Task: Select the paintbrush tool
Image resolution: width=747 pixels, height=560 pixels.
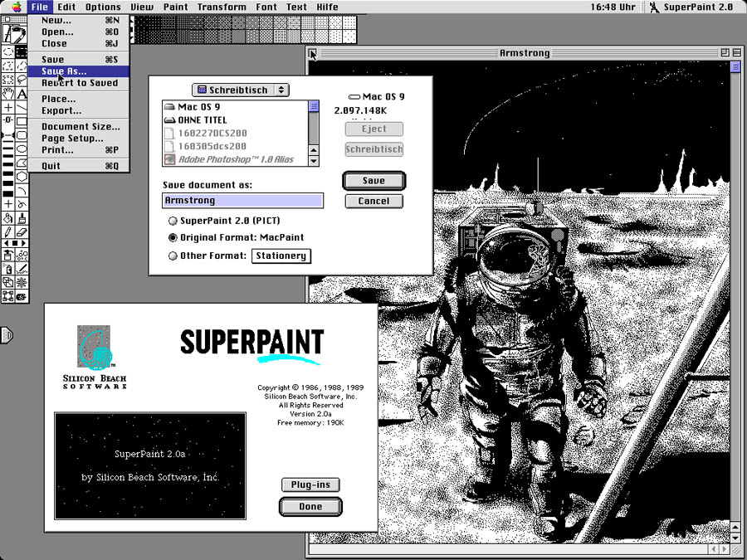Action: point(22,218)
